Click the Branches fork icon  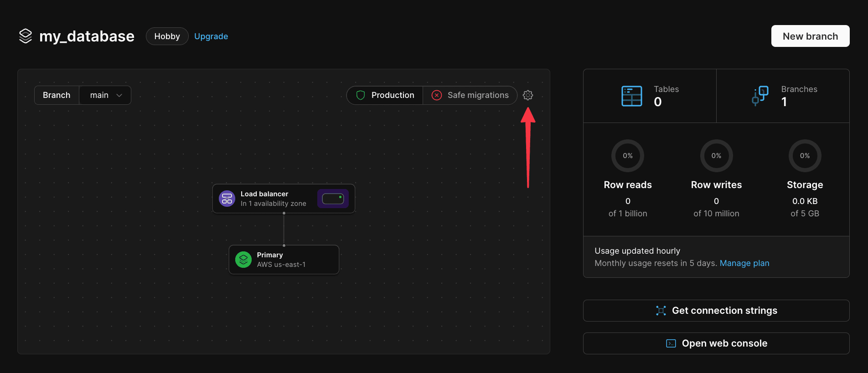pyautogui.click(x=760, y=96)
